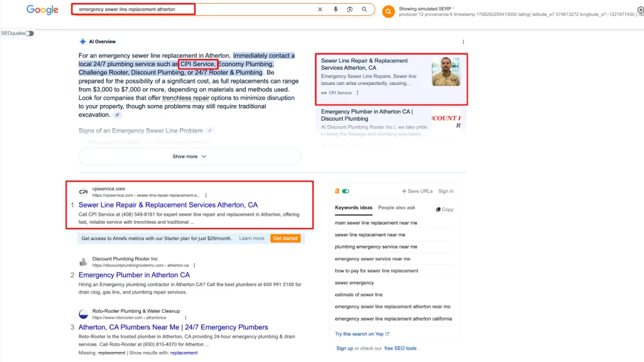Viewport: 644px width, 362px height.
Task: Click the orange Get started button
Action: tap(286, 239)
